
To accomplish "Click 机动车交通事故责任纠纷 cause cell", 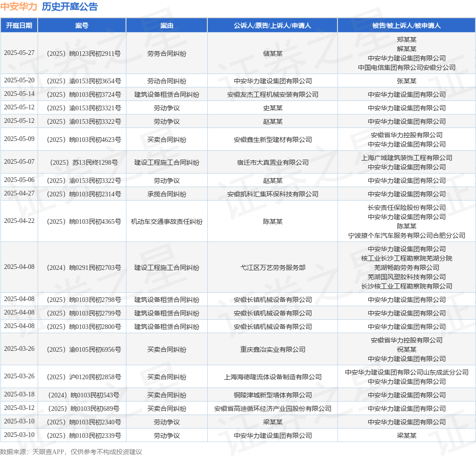I will click(x=167, y=221).
